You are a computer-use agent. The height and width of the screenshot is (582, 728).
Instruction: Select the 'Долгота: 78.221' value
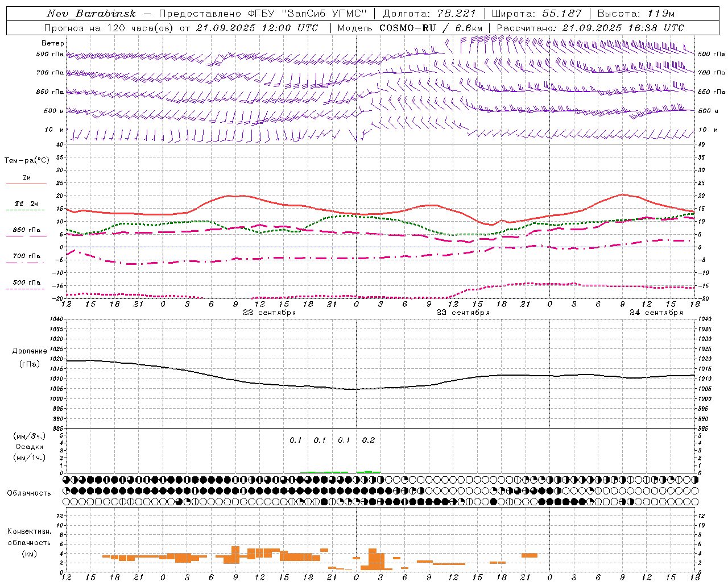pyautogui.click(x=429, y=14)
